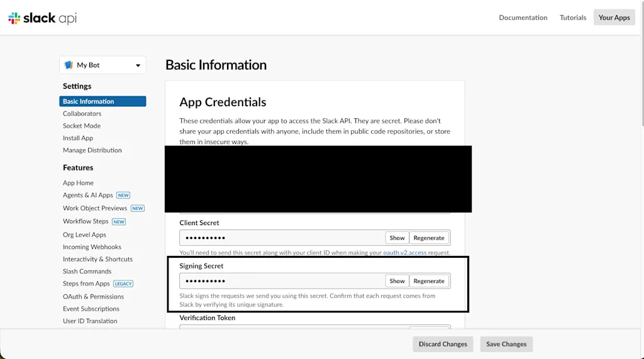Open Incoming Webhooks feature
The width and height of the screenshot is (644, 359).
[92, 247]
